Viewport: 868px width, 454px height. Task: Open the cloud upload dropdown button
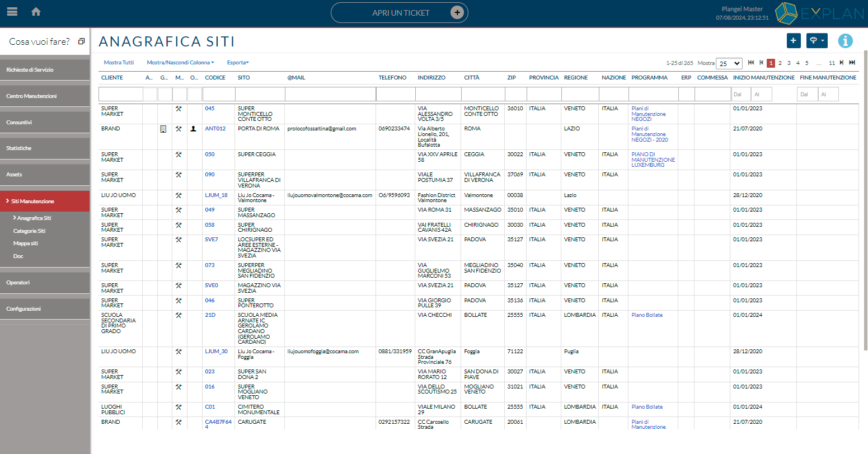click(x=817, y=41)
